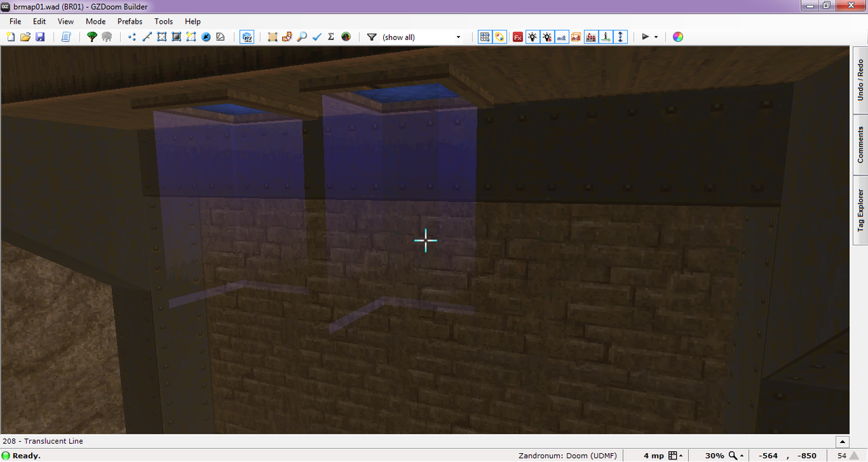Toggle dynamic lights bulb button
This screenshot has width=868, height=462.
click(x=532, y=37)
